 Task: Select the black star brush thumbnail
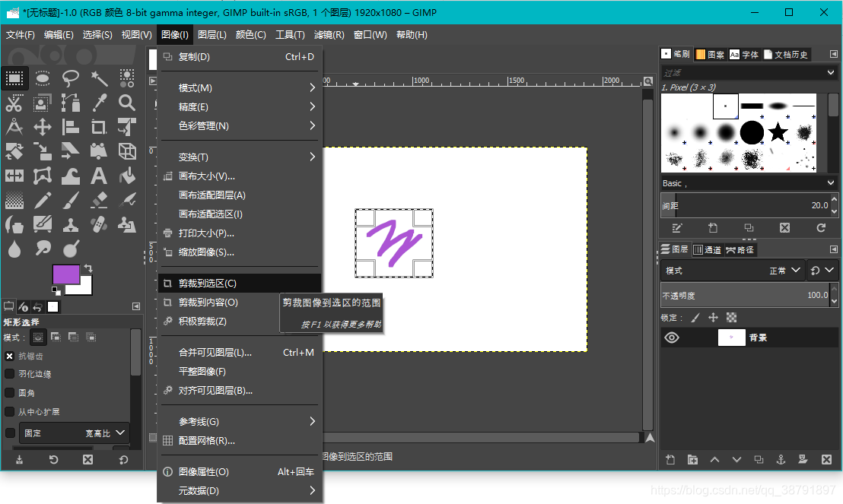(x=778, y=132)
